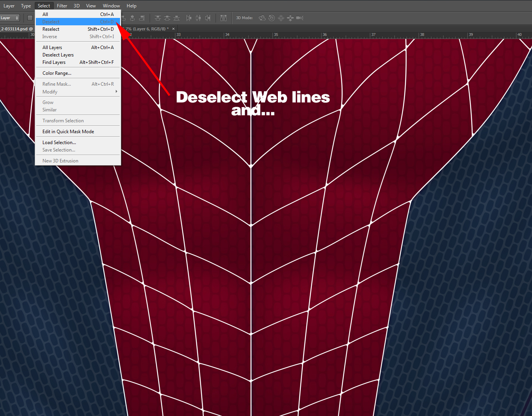Screen dimensions: 532x416
Task: Click New 3D Extrusion entry
Action: click(x=78, y=161)
